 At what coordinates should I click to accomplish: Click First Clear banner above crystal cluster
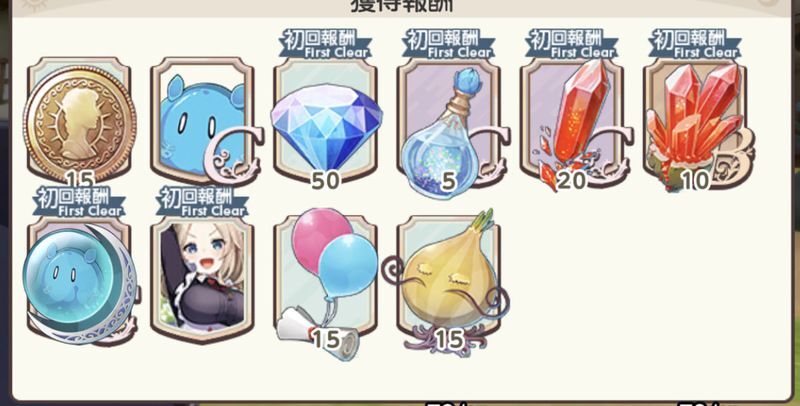(696, 43)
